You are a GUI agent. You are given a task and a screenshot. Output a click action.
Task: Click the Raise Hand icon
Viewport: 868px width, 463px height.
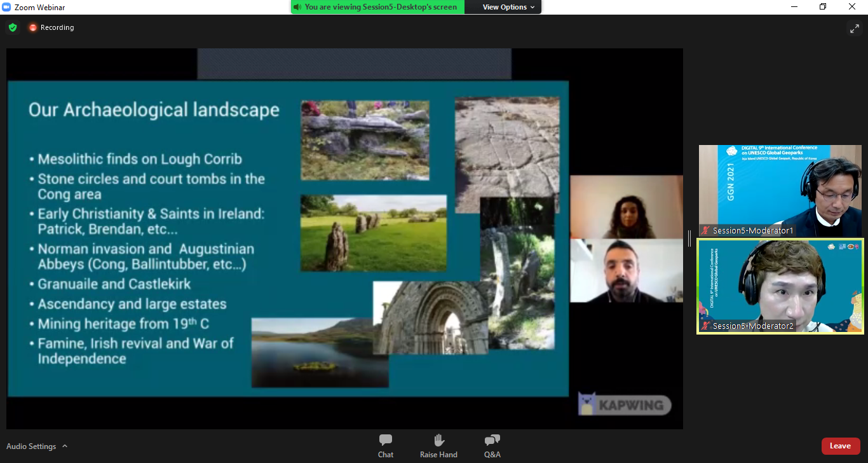(x=438, y=440)
